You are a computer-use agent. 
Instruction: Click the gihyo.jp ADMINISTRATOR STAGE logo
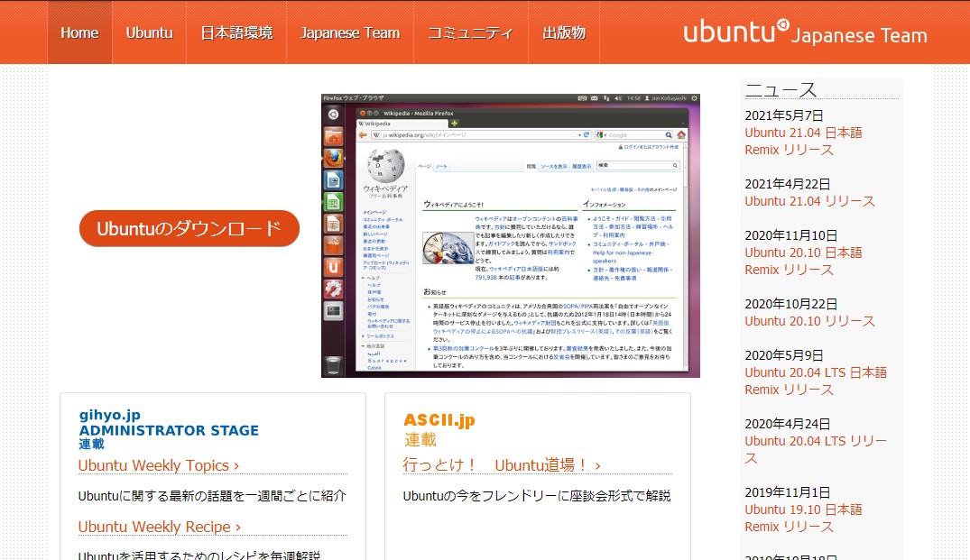point(168,429)
